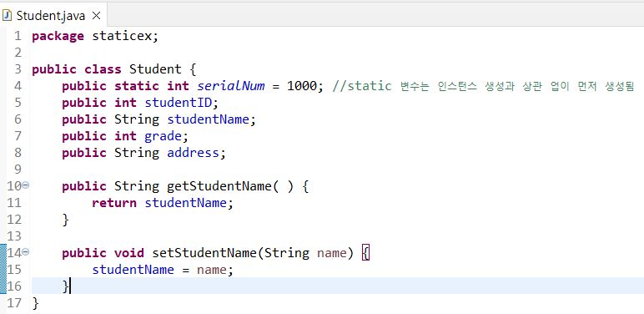Click the field 'studentID' on line 5
This screenshot has height=314, width=644.
(x=179, y=103)
